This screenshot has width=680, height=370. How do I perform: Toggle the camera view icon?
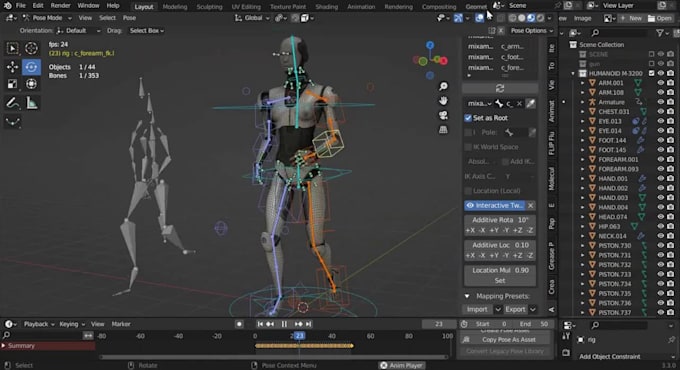(443, 115)
